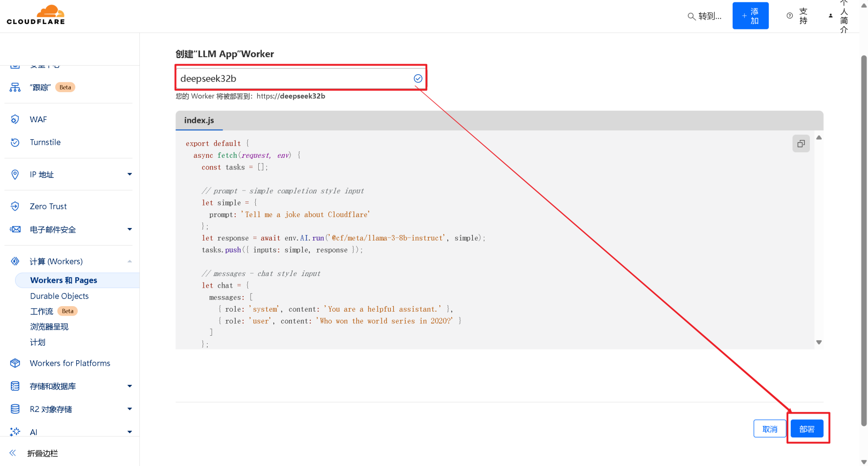Collapse the 计算 (Workers) section
The image size is (868, 466).
coord(129,262)
